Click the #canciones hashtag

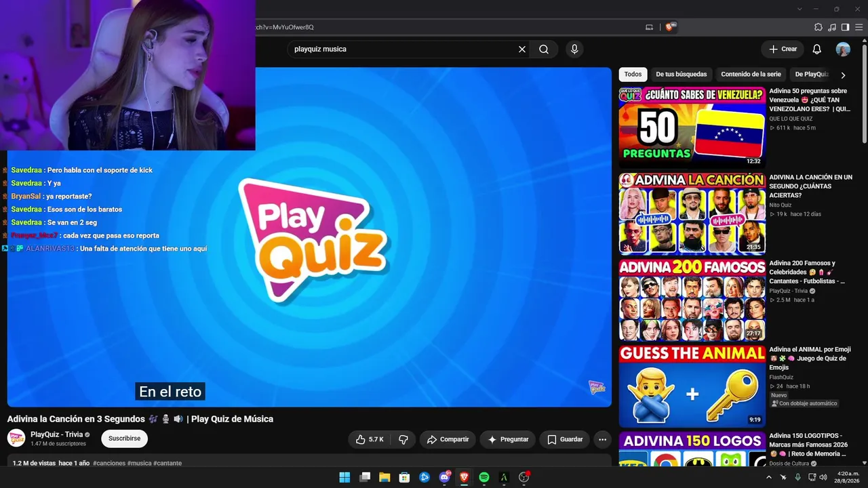[108, 463]
